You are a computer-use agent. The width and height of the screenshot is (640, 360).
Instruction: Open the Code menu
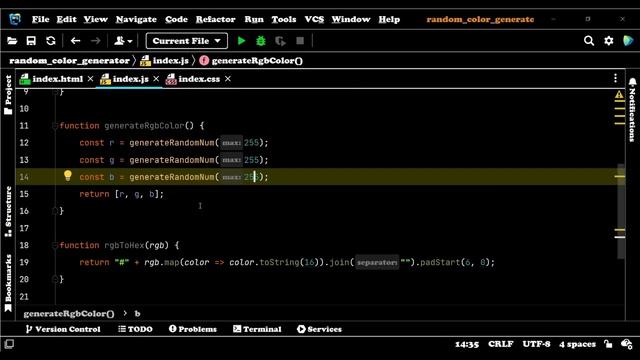point(176,19)
